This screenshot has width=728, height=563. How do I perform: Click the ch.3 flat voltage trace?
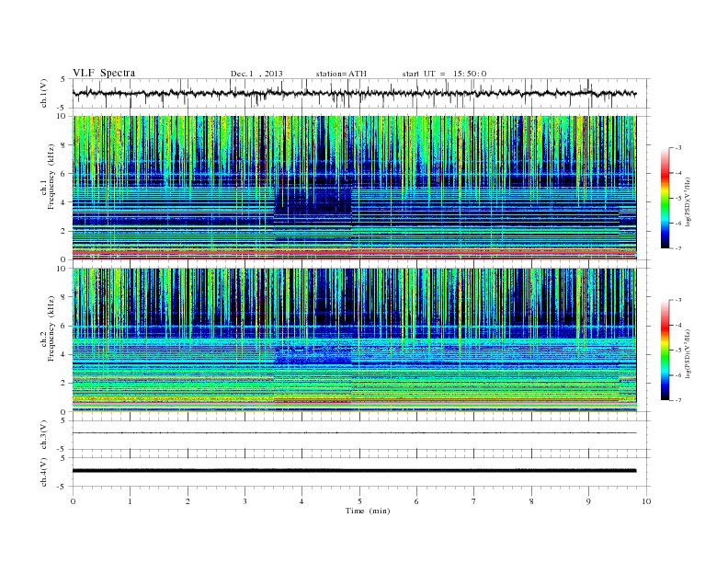coord(354,433)
